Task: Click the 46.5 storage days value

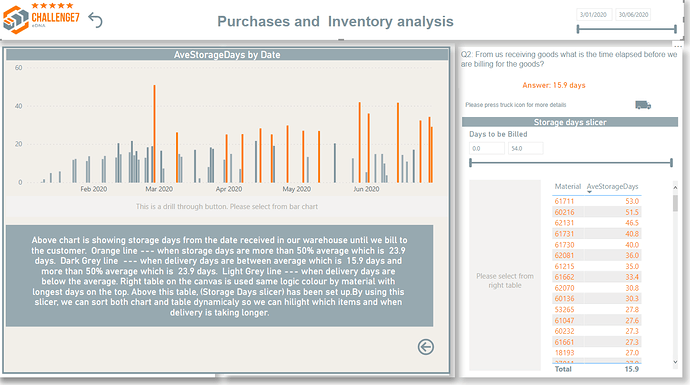Action: coord(632,223)
